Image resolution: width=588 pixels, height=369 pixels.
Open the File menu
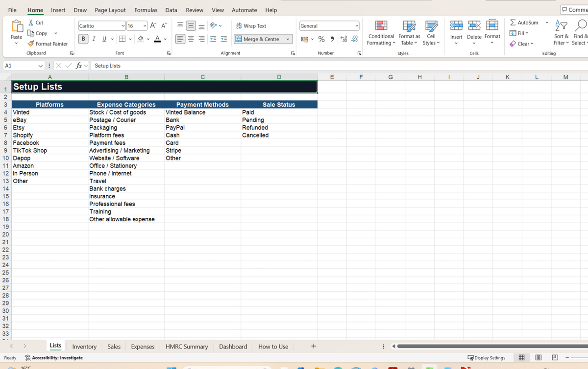click(x=12, y=10)
